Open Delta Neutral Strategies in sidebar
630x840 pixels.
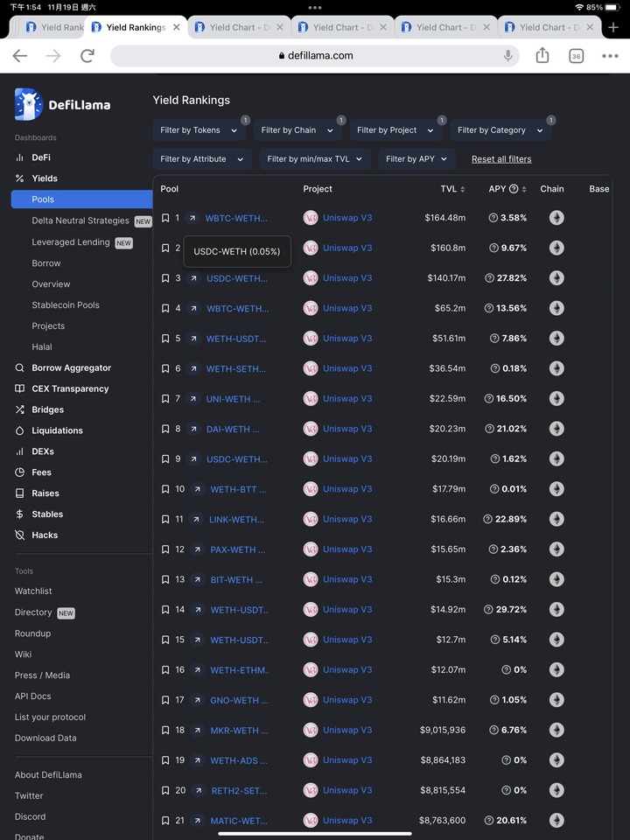pos(80,220)
